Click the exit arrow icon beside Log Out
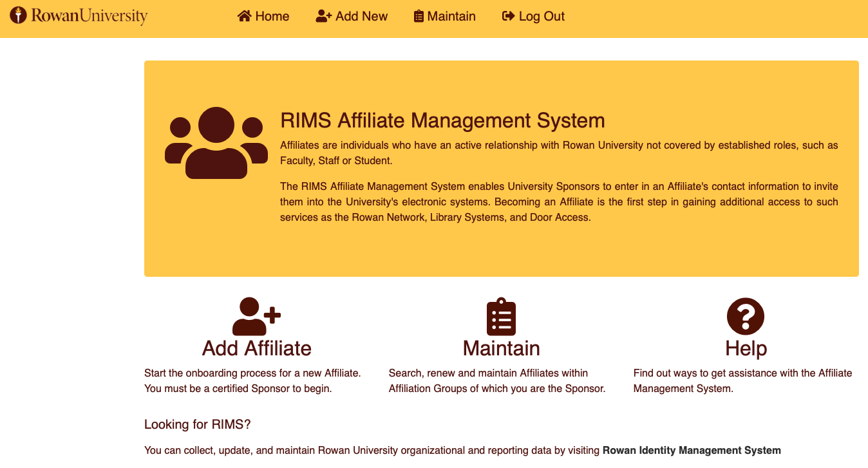 508,16
